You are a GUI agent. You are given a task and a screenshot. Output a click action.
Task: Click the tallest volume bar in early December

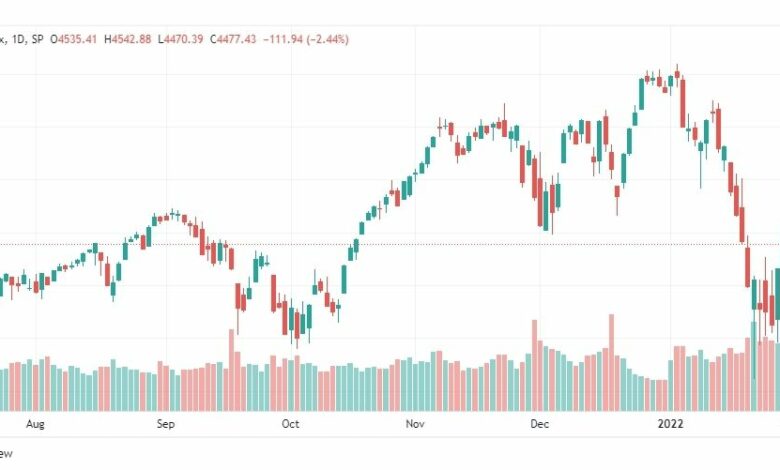coord(535,365)
